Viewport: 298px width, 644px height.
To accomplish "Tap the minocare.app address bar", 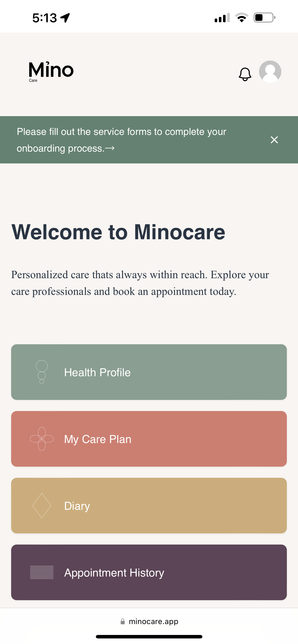I will (153, 622).
